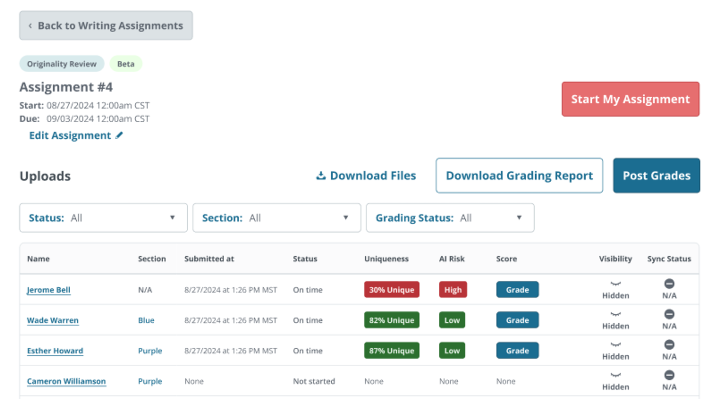The height and width of the screenshot is (417, 718).
Task: Click sync status icon in Jerome Bell row
Action: click(x=669, y=284)
